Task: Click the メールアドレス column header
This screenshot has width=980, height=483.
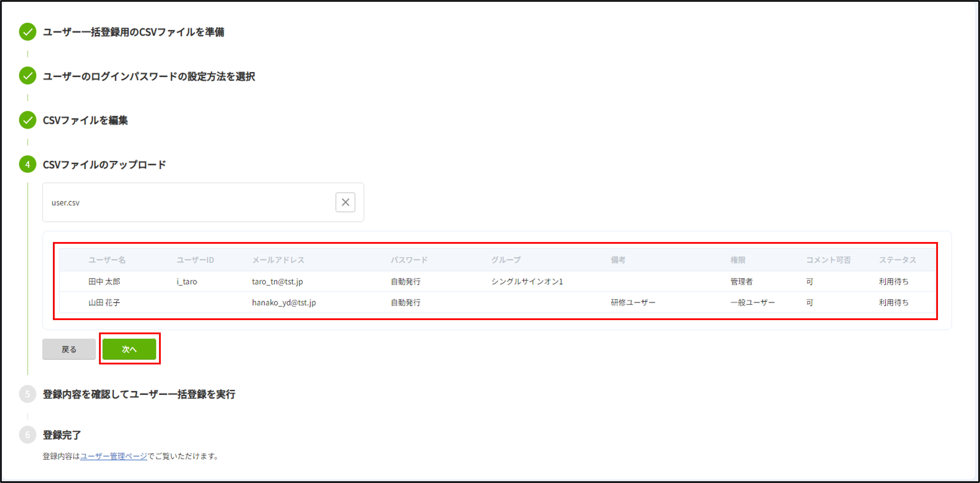Action: coord(279,260)
